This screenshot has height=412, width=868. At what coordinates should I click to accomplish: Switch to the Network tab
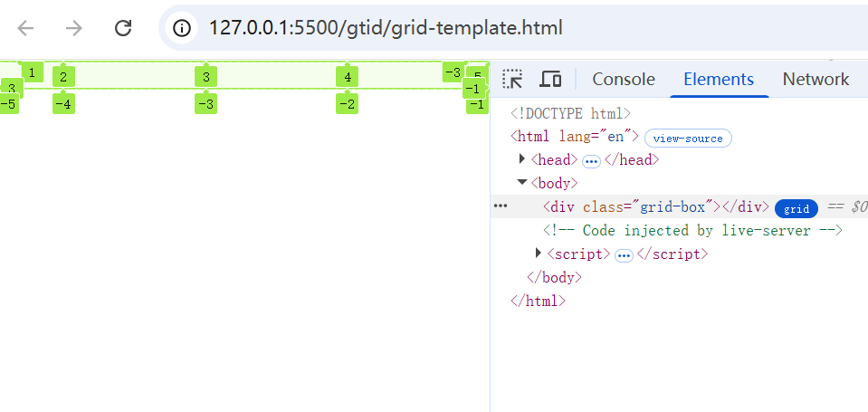pyautogui.click(x=816, y=79)
